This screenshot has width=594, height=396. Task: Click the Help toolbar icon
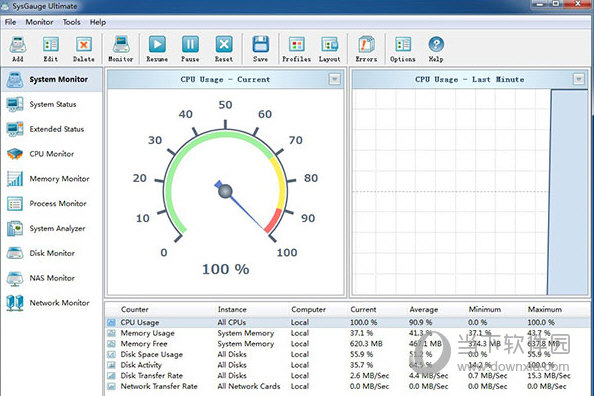[x=436, y=49]
